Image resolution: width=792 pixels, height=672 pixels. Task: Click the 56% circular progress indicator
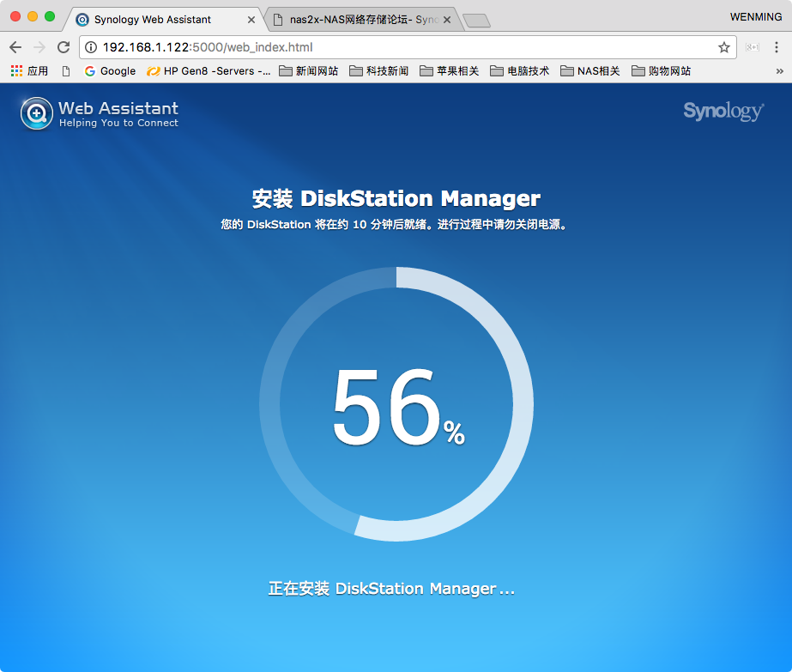click(x=396, y=404)
